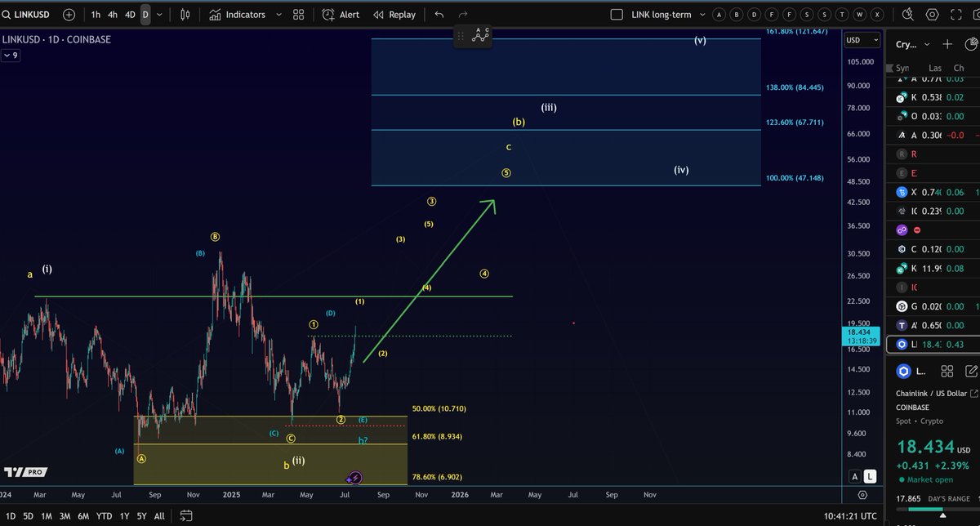Switch range to YTD

(104, 516)
